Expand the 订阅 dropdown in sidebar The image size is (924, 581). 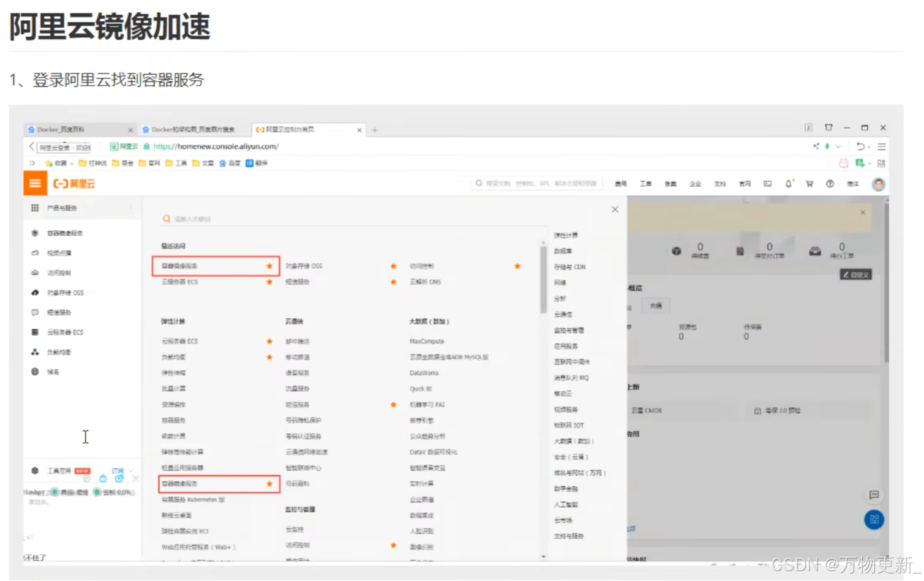[130, 471]
